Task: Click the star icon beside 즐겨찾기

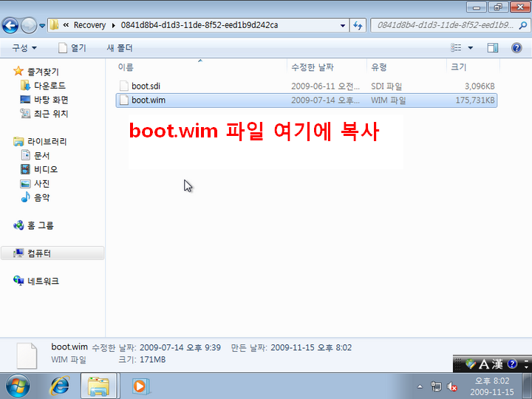Action: pyautogui.click(x=18, y=71)
